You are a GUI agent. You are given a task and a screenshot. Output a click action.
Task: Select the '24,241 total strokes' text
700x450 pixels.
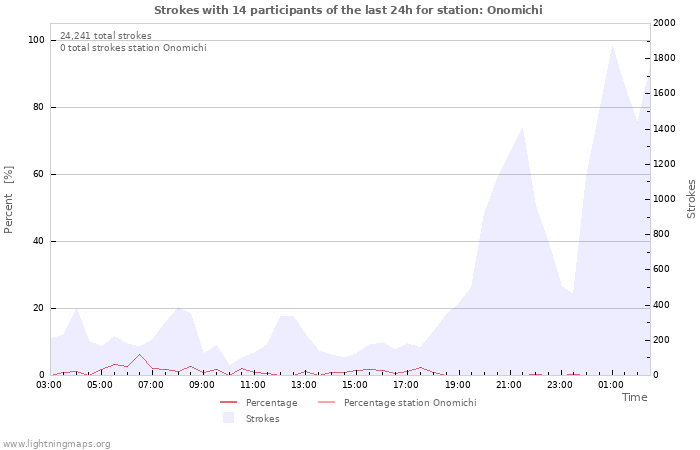[x=106, y=36]
